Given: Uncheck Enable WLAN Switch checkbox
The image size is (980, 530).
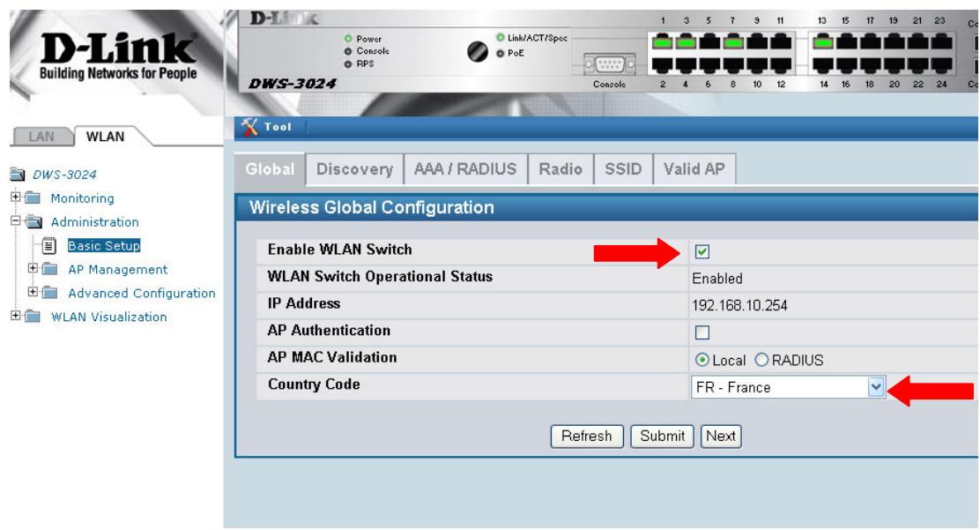Looking at the screenshot, I should tap(702, 251).
